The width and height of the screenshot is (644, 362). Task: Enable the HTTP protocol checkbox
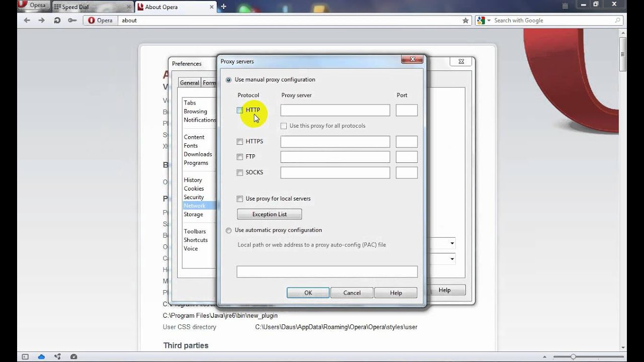click(x=240, y=110)
